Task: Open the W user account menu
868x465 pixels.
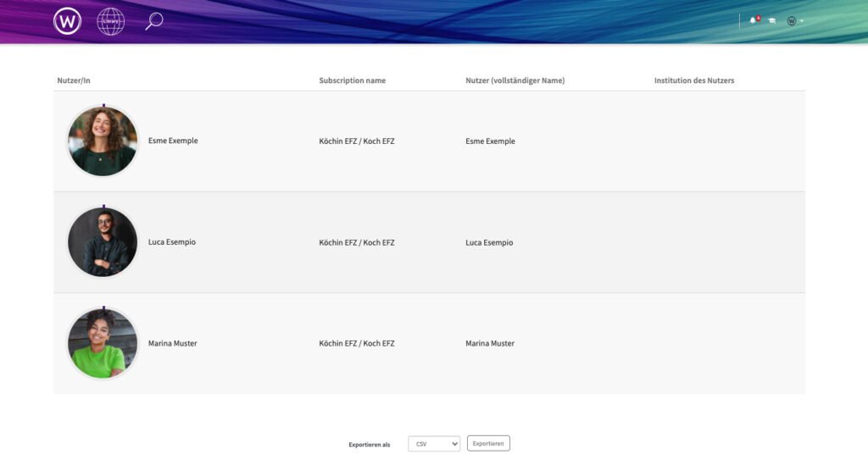Action: pos(795,21)
